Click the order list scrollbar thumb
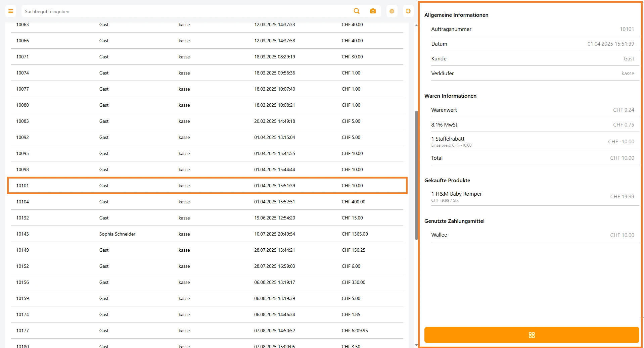Viewport: 644px width, 348px height. click(x=416, y=175)
